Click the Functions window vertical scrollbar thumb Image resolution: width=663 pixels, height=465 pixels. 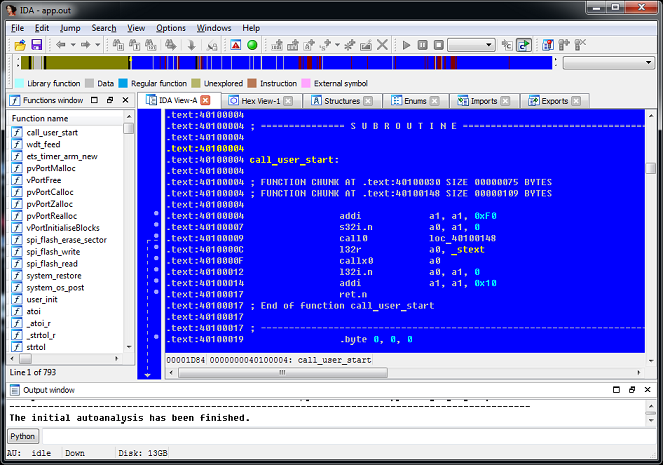click(129, 128)
